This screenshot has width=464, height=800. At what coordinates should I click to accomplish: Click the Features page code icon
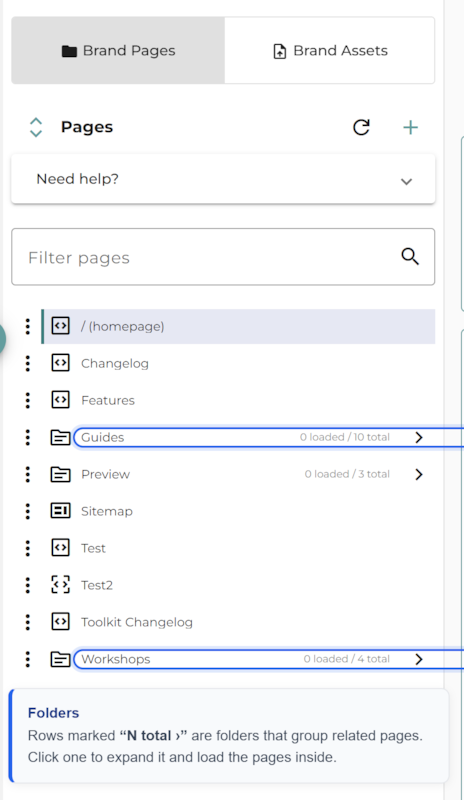(x=60, y=401)
